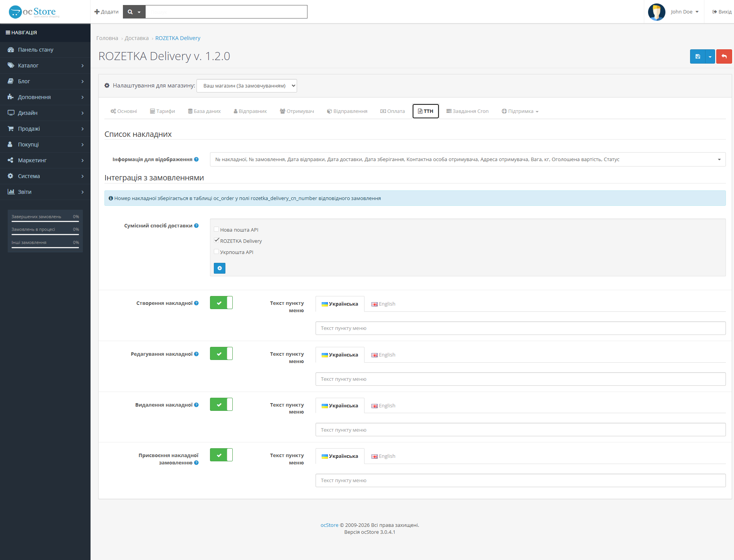Image resolution: width=734 pixels, height=560 pixels.
Task: Click menu text field under Редагування накладної
Action: tap(521, 379)
